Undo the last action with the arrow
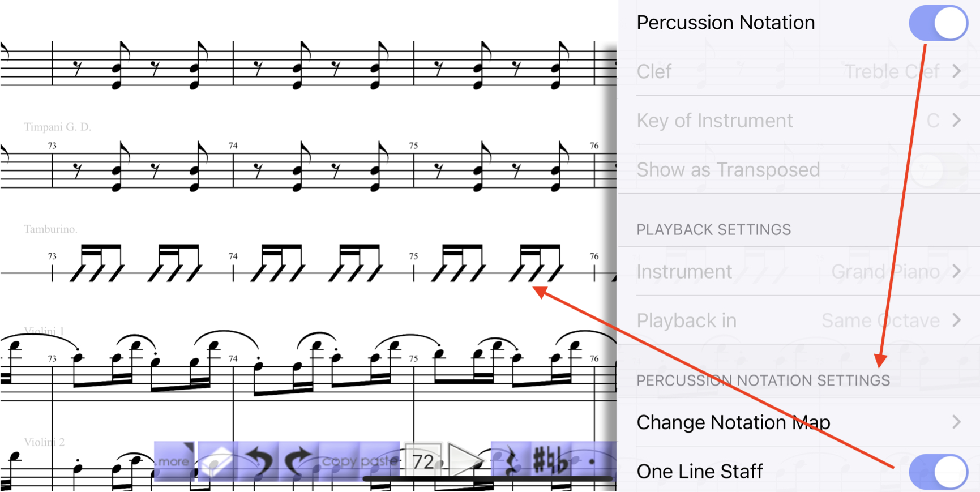The image size is (980, 492). pyautogui.click(x=258, y=461)
